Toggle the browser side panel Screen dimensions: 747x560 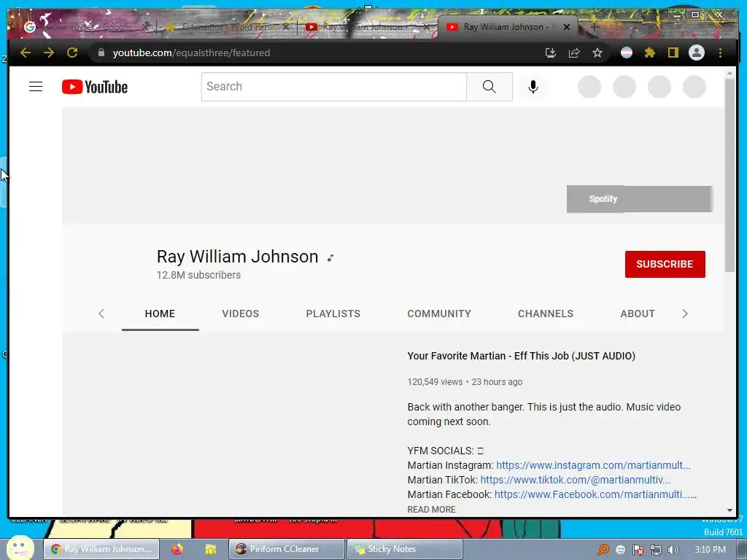pyautogui.click(x=673, y=52)
